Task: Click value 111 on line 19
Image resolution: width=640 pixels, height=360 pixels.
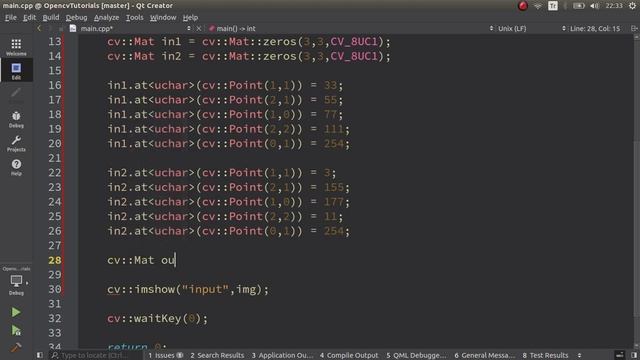Action: click(334, 129)
